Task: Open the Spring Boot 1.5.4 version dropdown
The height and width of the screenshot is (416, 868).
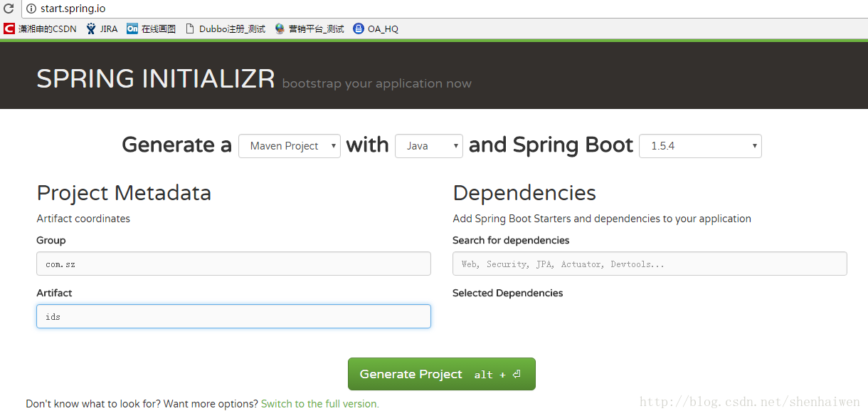Action: 701,146
